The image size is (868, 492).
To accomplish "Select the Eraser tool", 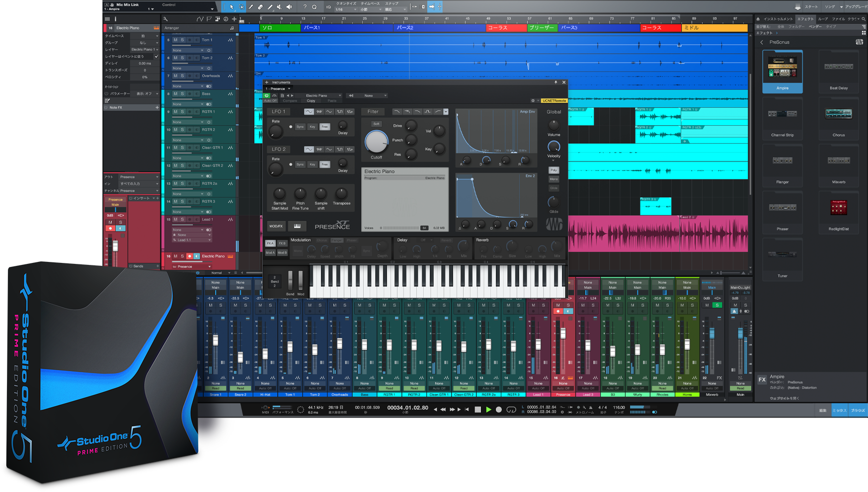I will click(x=260, y=7).
